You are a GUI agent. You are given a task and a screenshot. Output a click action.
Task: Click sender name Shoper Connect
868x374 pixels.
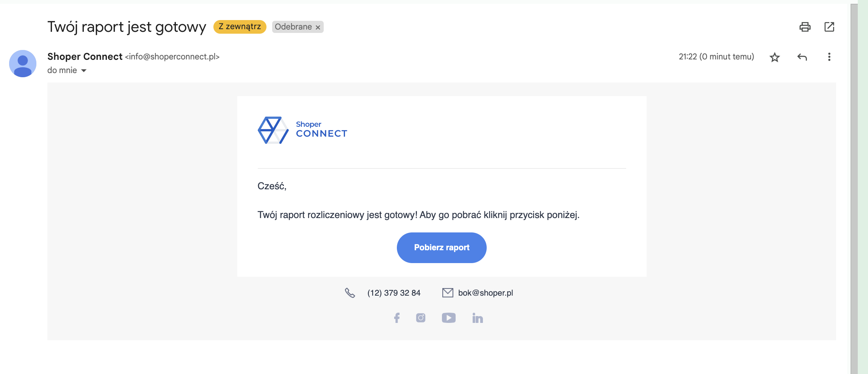coord(85,57)
